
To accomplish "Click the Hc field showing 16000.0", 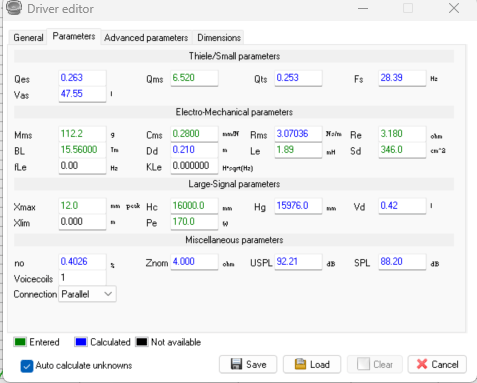I will tap(194, 206).
